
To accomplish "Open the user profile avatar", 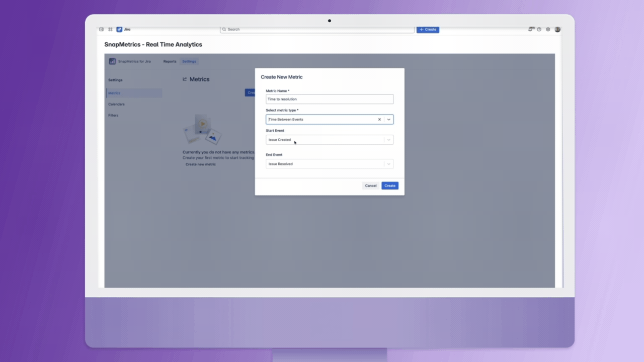I will [557, 29].
